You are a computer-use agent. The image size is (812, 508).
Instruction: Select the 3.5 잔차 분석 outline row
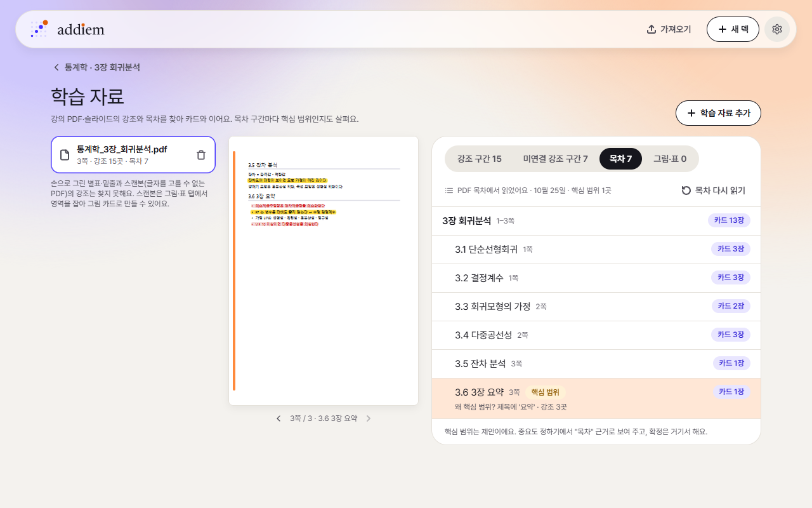[596, 364]
